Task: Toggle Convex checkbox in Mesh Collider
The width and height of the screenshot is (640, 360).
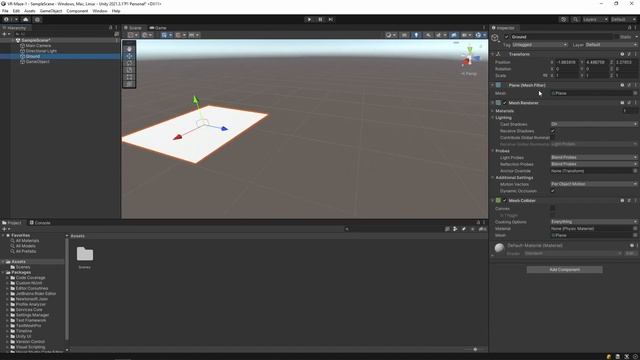Action: 553,209
